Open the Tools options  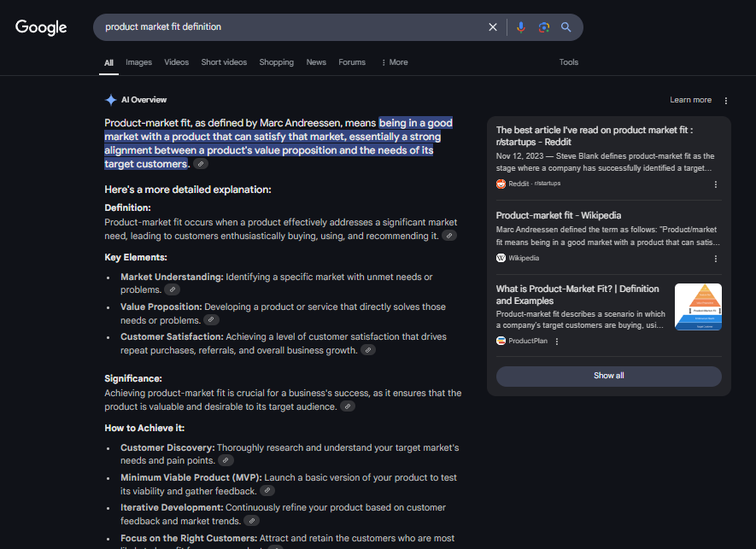pyautogui.click(x=568, y=62)
